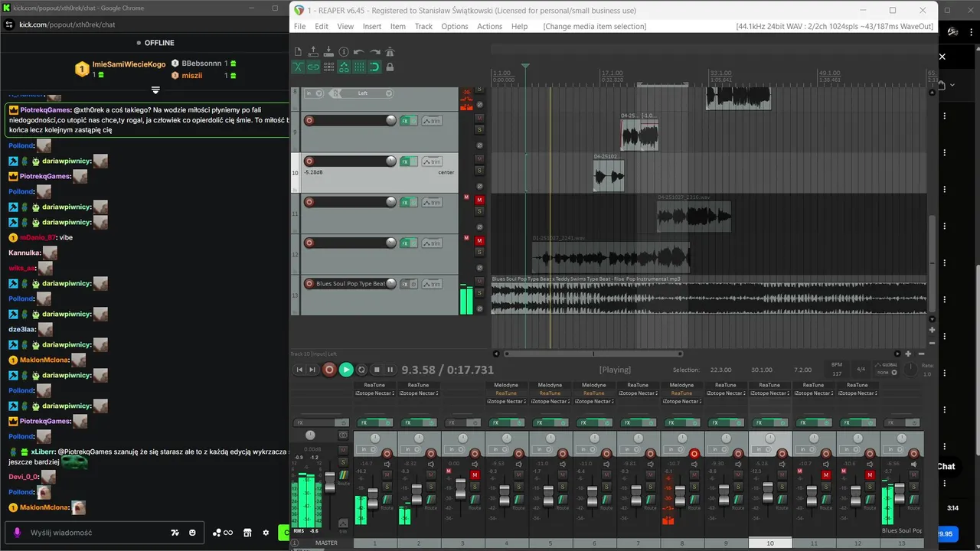Click the New Project toolbar icon
Image resolution: width=980 pixels, height=551 pixels.
[x=298, y=52]
